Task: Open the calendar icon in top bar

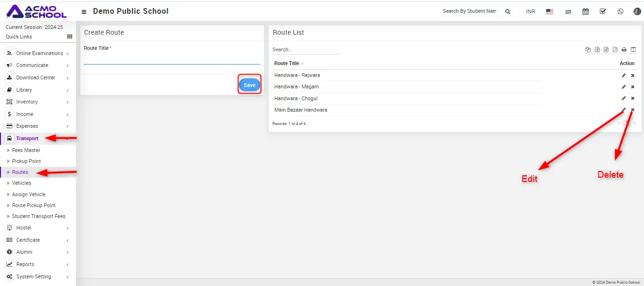Action: [586, 11]
